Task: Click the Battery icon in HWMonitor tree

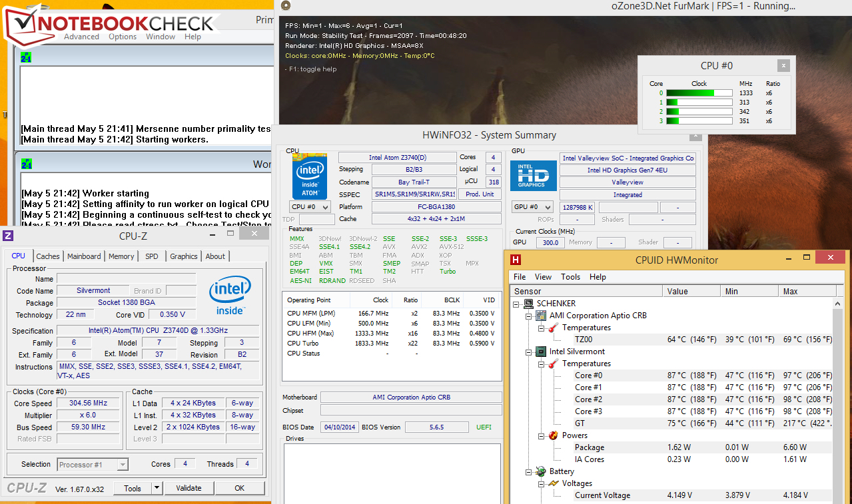Action: [542, 471]
